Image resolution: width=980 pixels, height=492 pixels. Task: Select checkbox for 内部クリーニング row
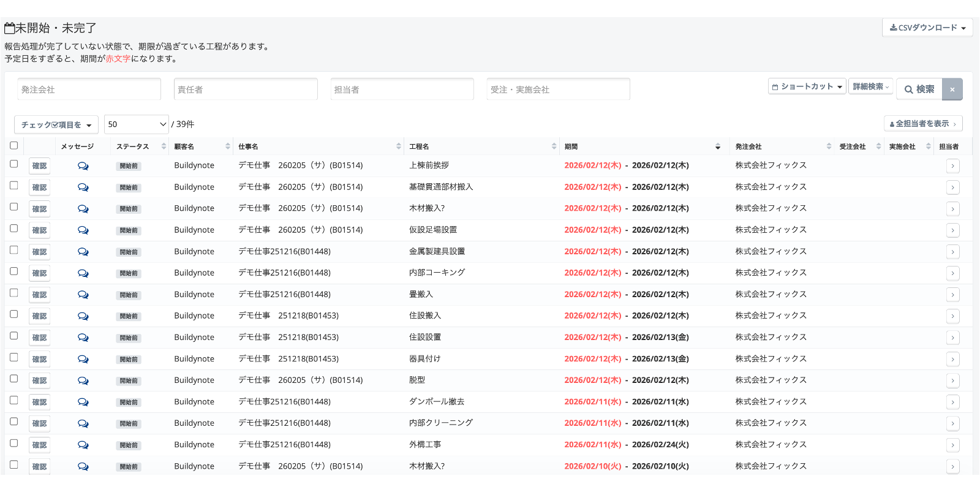(x=13, y=422)
